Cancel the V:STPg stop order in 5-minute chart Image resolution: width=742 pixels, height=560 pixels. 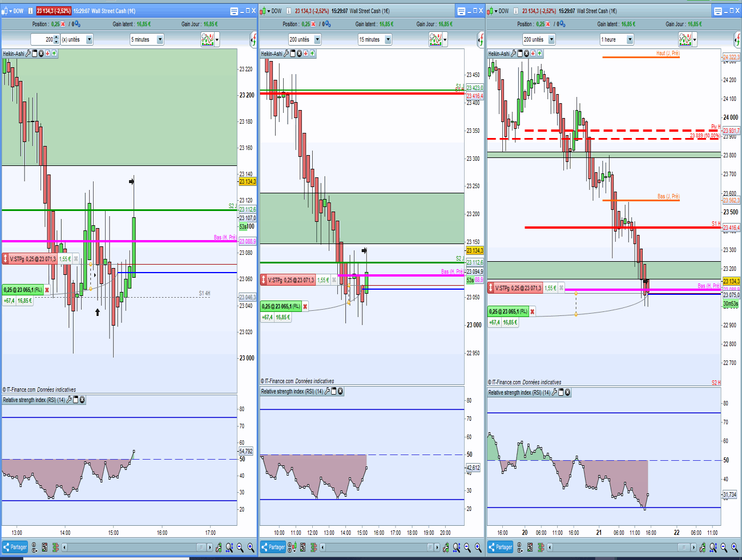coord(75,259)
